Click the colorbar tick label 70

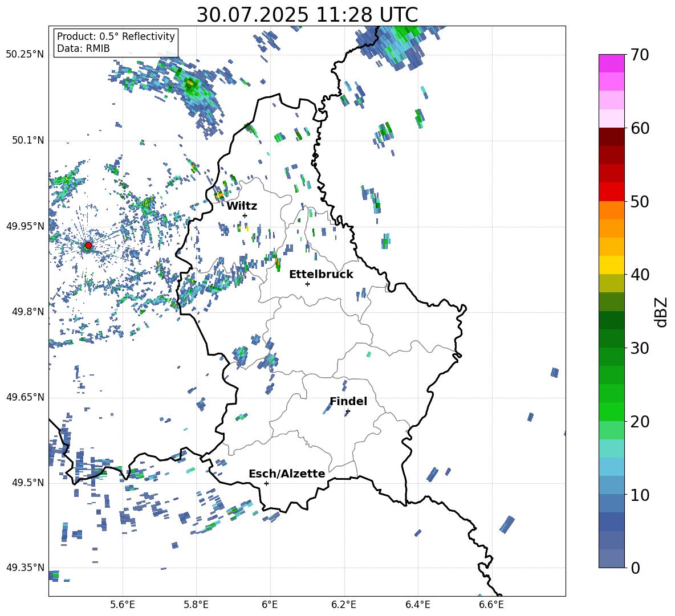(640, 55)
